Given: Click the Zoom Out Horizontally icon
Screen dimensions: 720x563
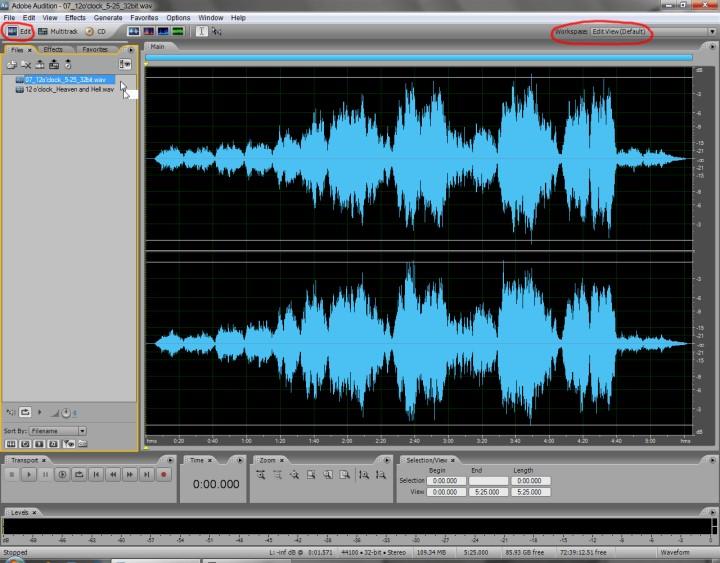Looking at the screenshot, I should click(277, 475).
